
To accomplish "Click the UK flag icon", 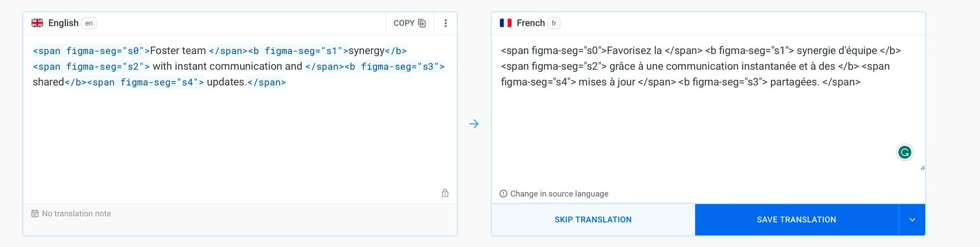I will [37, 23].
